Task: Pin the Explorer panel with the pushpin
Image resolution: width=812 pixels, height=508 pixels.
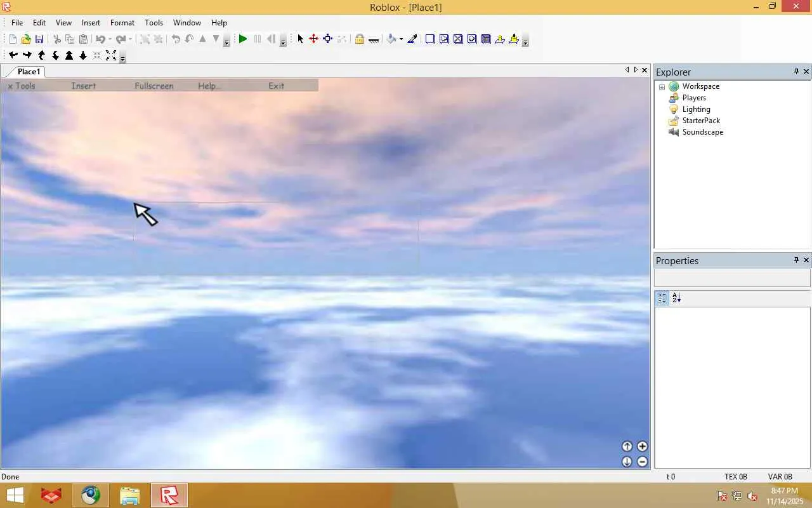Action: (796, 72)
